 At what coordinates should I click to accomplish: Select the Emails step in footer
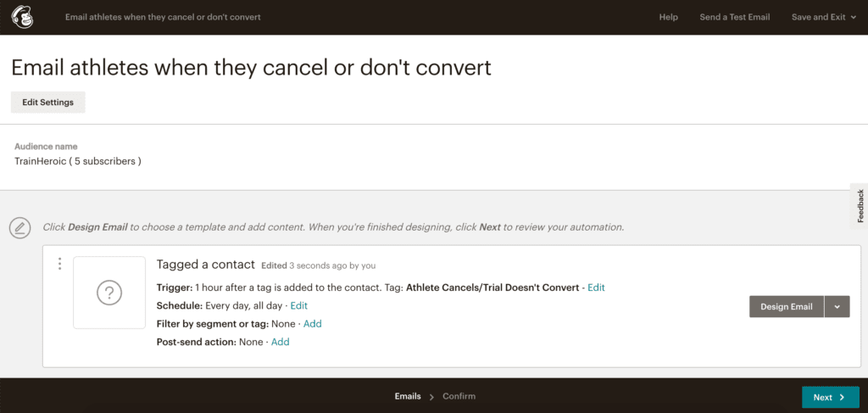[x=408, y=396]
